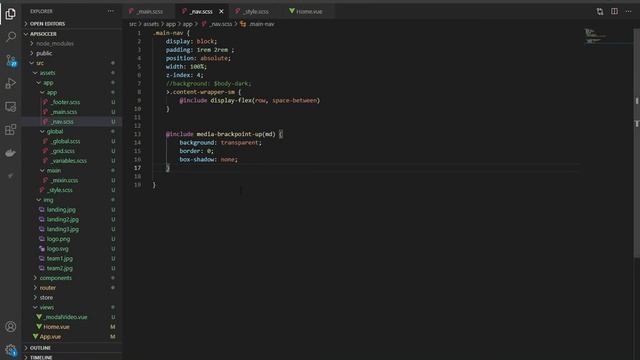
Task: Collapse the mixin folder
Action: tap(53, 170)
